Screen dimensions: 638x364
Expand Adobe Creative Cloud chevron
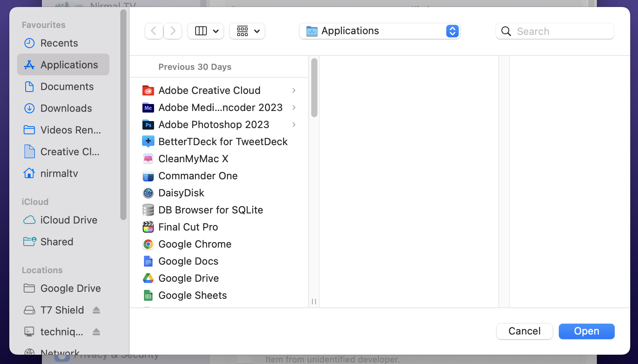(294, 90)
